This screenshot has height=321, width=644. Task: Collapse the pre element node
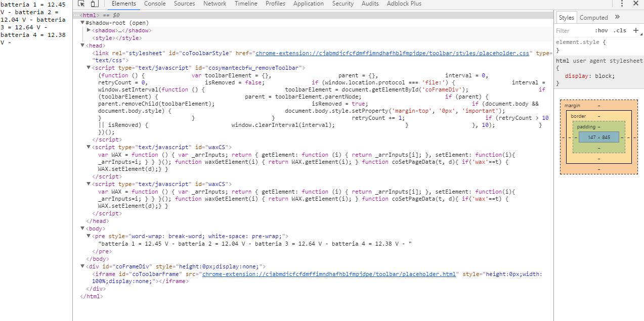click(x=89, y=236)
